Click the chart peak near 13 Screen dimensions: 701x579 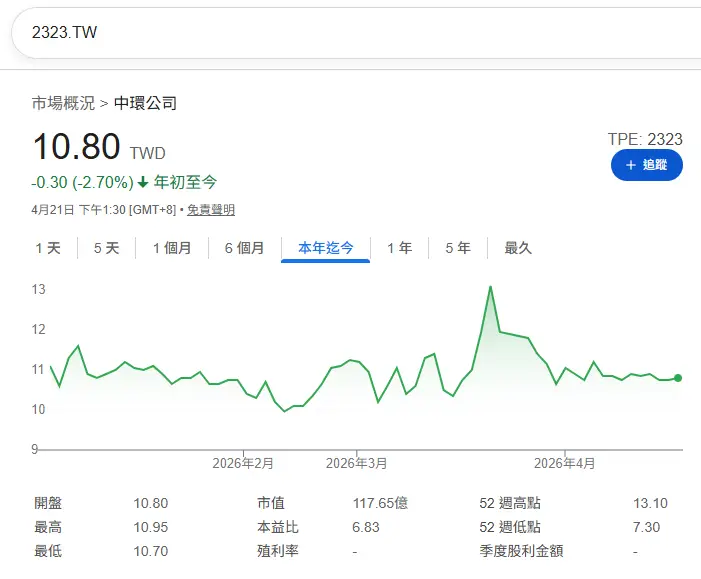490,287
